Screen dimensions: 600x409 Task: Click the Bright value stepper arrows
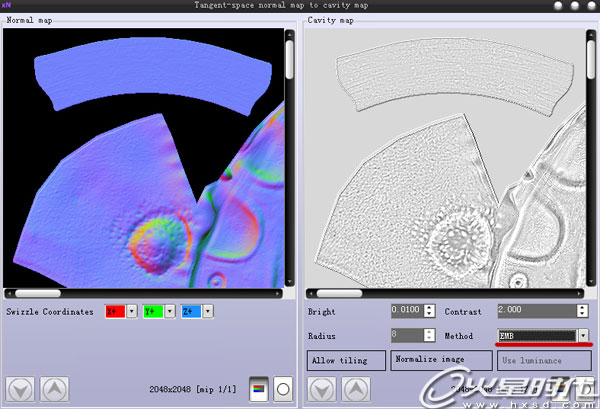pyautogui.click(x=429, y=310)
